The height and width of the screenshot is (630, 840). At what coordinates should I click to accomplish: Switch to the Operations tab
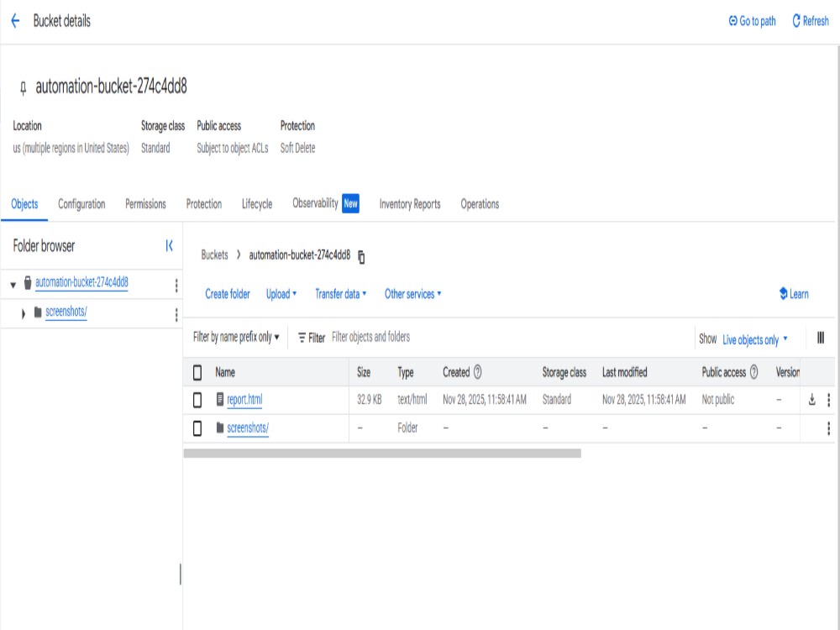click(480, 204)
